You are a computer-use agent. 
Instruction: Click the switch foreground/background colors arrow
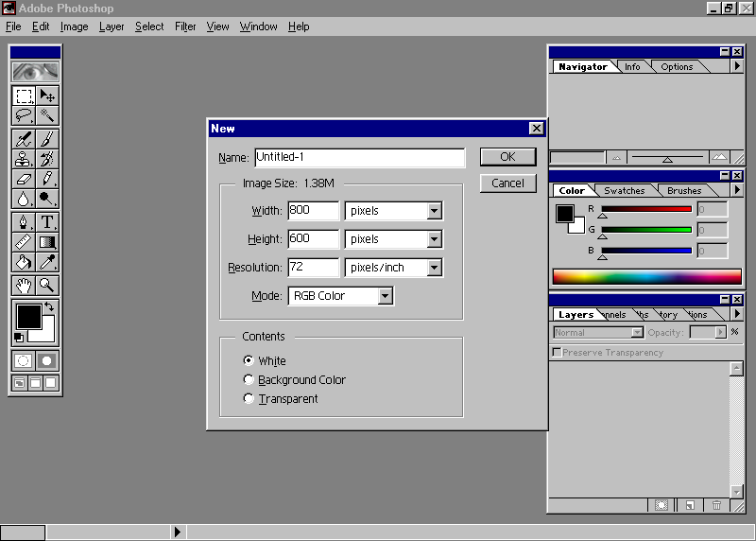click(x=49, y=306)
